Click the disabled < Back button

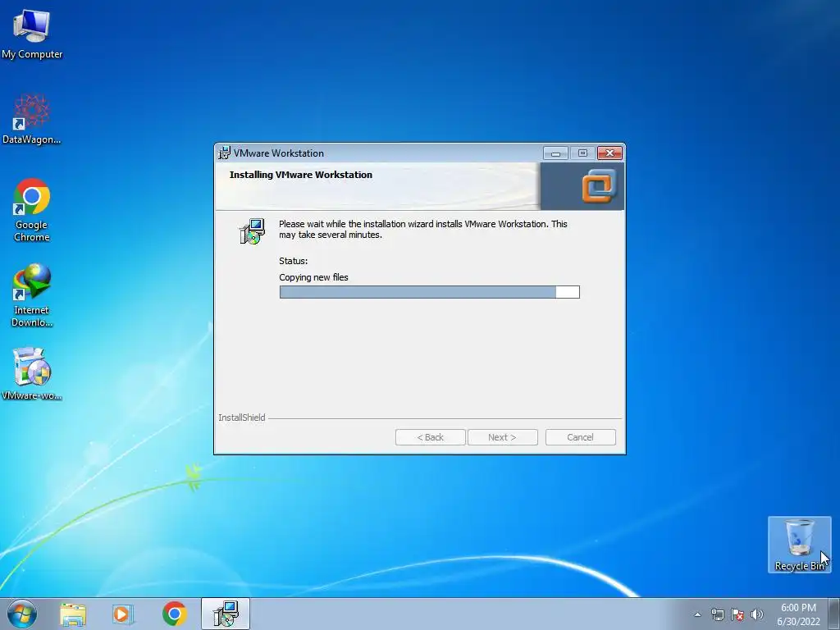point(430,437)
